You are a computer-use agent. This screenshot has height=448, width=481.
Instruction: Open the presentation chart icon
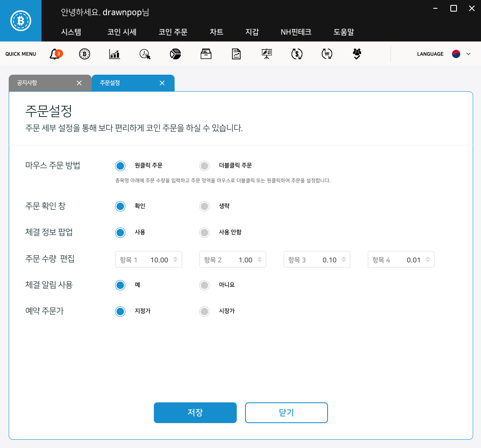pos(266,54)
